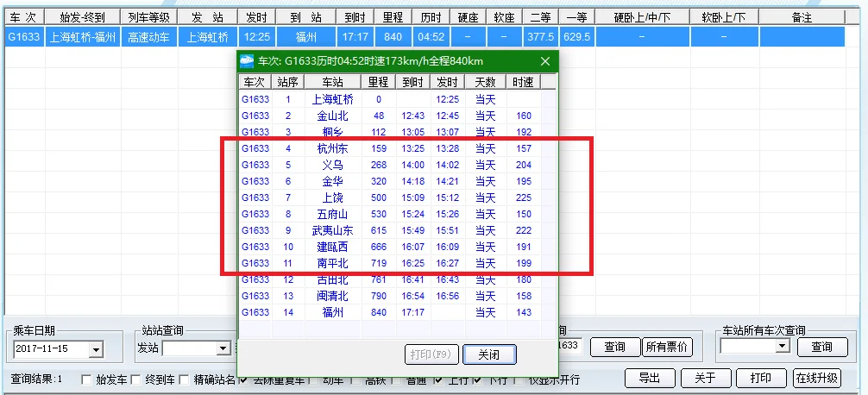This screenshot has width=868, height=395.
Task: Click the 在线升级 button
Action: (x=817, y=379)
